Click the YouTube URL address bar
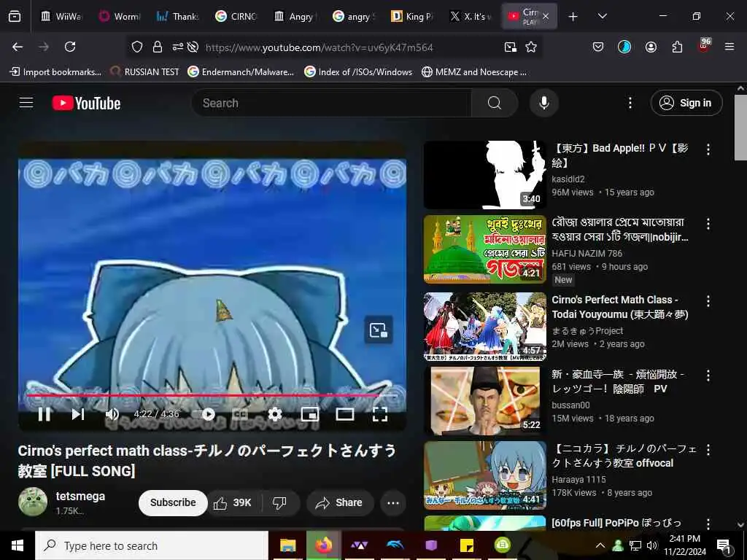Screen dimensions: 747x560 click(320, 47)
